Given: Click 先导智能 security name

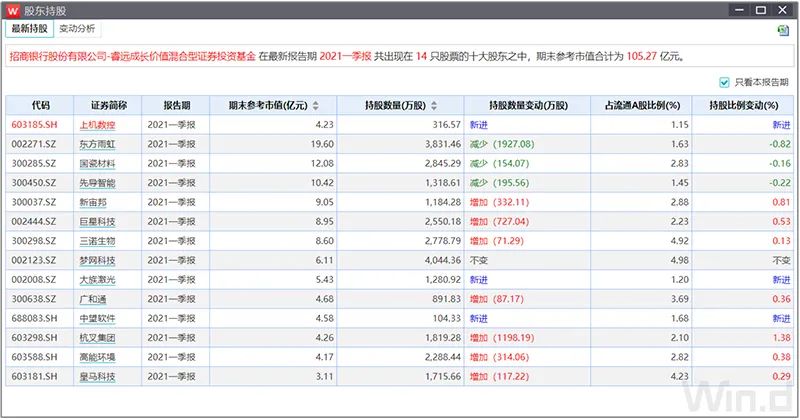Looking at the screenshot, I should coord(97,183).
